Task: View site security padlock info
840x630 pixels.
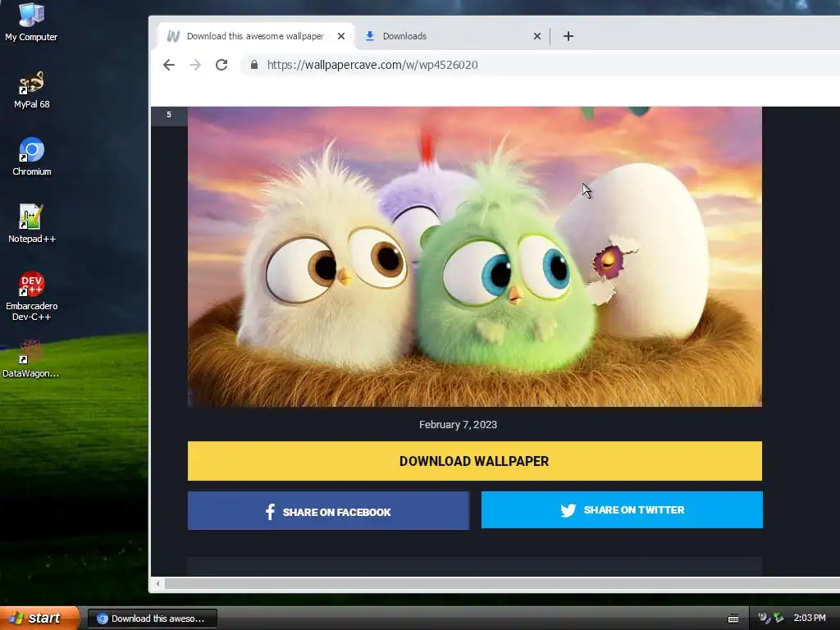Action: [x=254, y=65]
